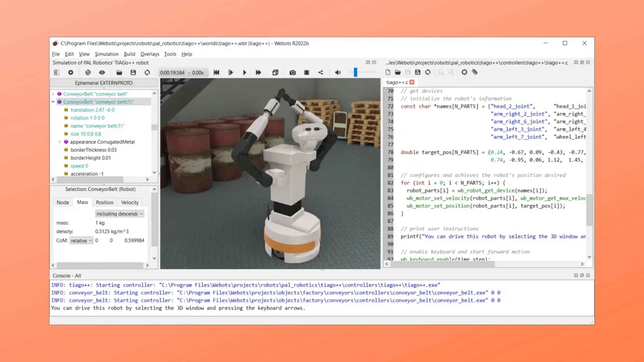Open a world file from simulation toolbar

(119, 72)
